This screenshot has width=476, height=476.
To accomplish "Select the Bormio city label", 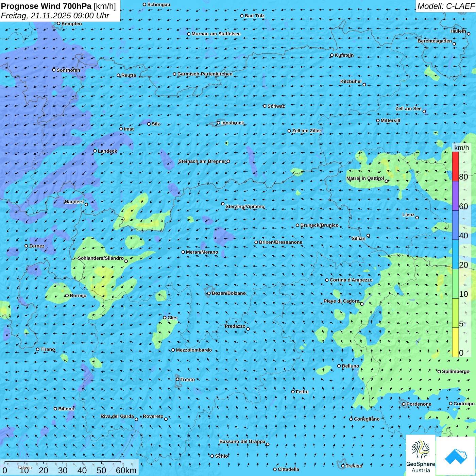I will pyautogui.click(x=78, y=295).
